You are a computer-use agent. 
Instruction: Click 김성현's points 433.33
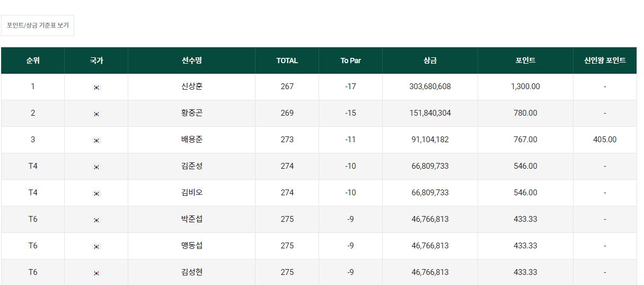[x=526, y=272]
